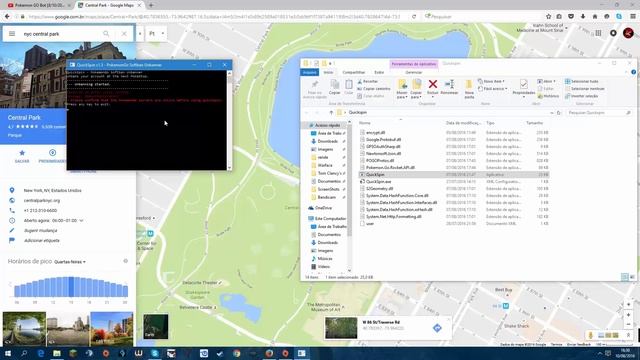Viewport: 640px width, 360px height.
Task: Click directions arrow on W 86 St card
Action: tap(437, 328)
